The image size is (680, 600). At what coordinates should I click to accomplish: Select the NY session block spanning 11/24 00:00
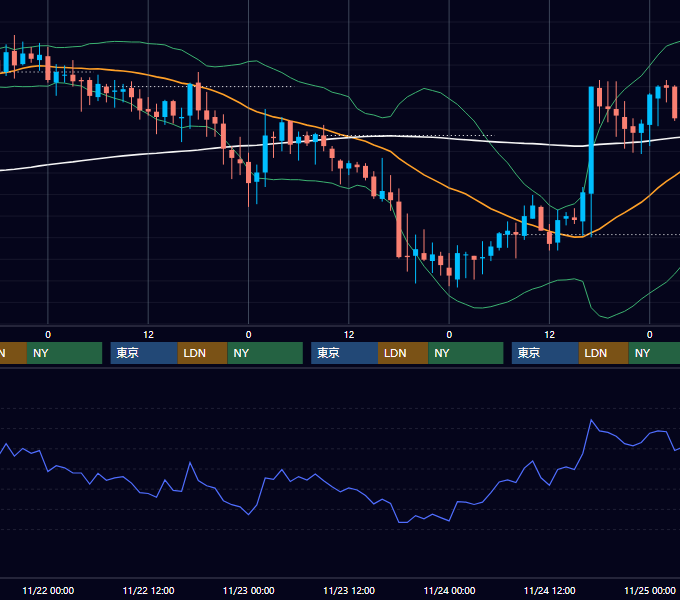(x=466, y=353)
